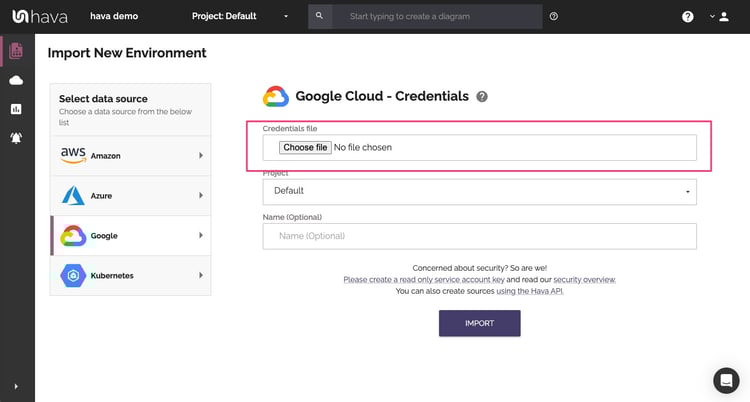Image resolution: width=750 pixels, height=402 pixels.
Task: Expand the Google data source arrow
Action: tap(201, 235)
